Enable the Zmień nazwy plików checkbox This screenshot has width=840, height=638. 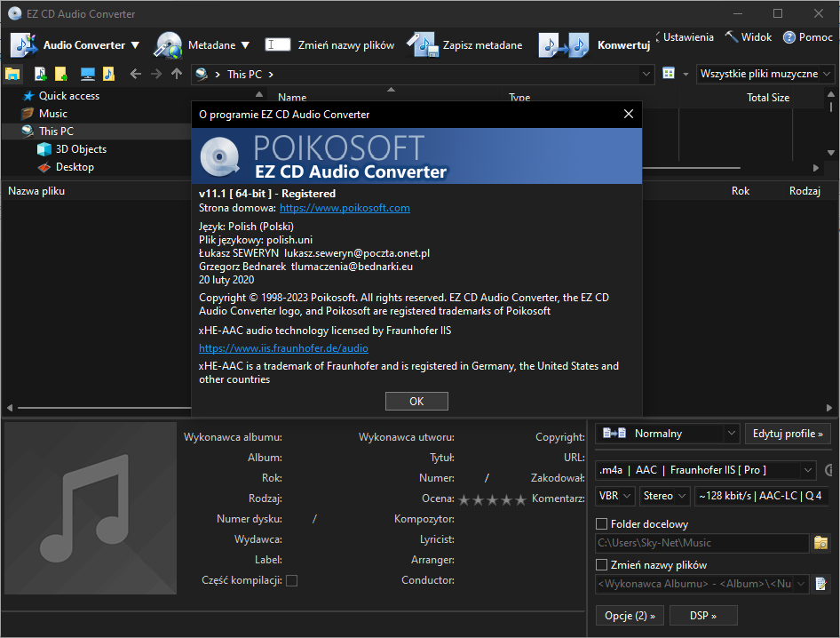pyautogui.click(x=602, y=564)
